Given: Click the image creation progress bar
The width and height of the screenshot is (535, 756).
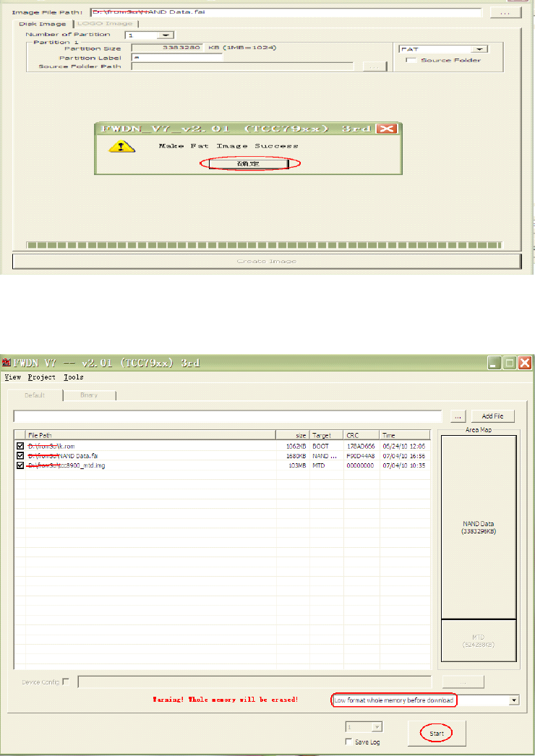Looking at the screenshot, I should click(264, 245).
